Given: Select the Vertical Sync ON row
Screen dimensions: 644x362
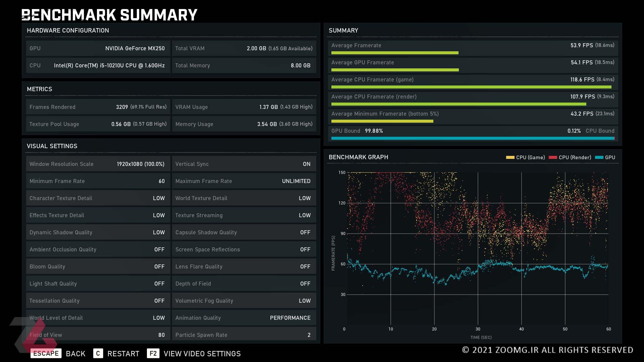Looking at the screenshot, I should [x=244, y=164].
